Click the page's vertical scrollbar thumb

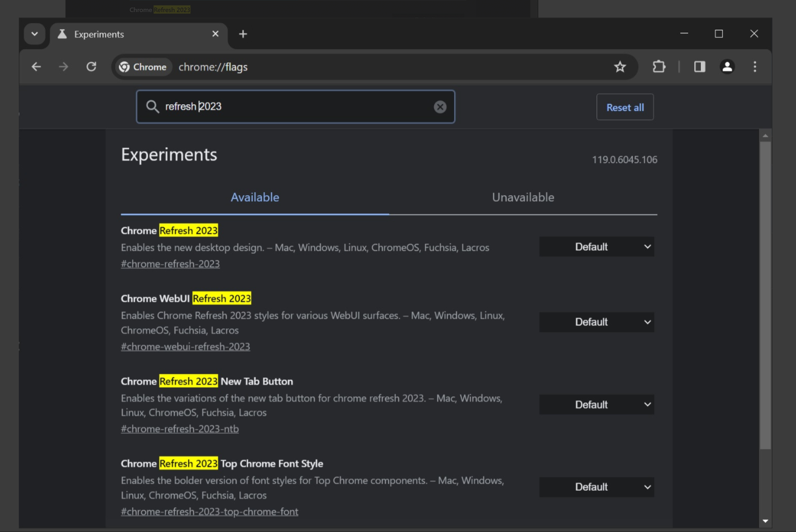[x=765, y=295]
